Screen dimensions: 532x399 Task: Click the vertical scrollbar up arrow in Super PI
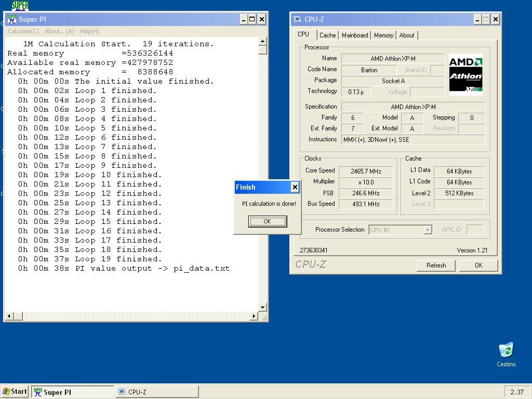point(262,42)
